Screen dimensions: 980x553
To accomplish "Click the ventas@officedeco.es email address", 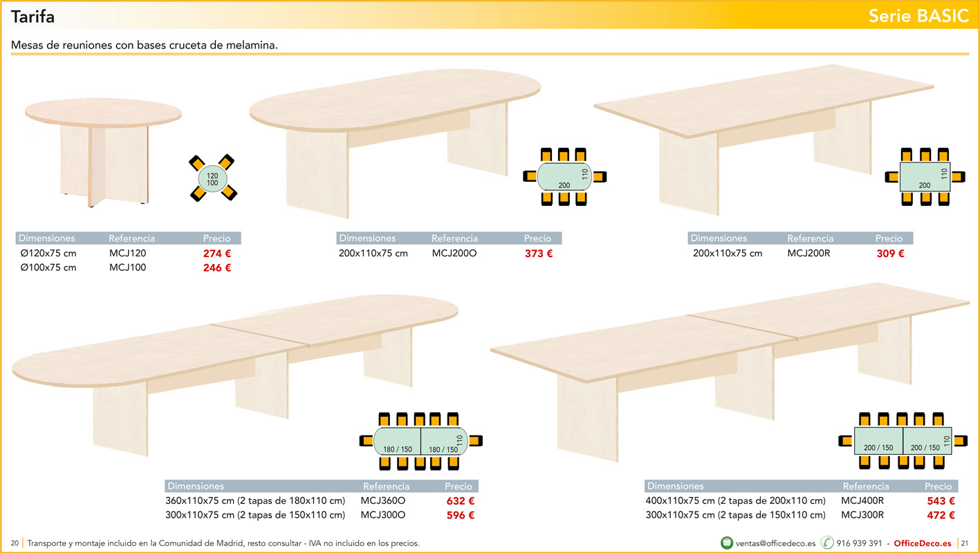I will [x=775, y=543].
